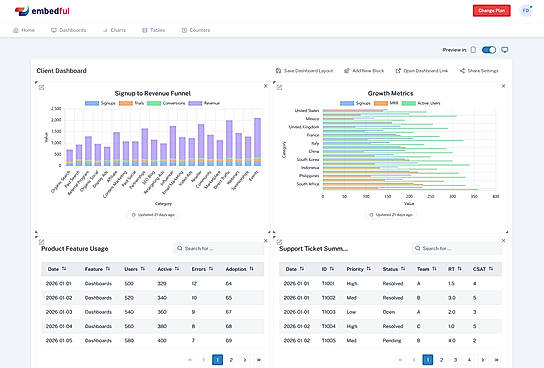Click ticket ID T1003 cell
Image resolution: width=544 pixels, height=368 pixels.
click(x=329, y=312)
